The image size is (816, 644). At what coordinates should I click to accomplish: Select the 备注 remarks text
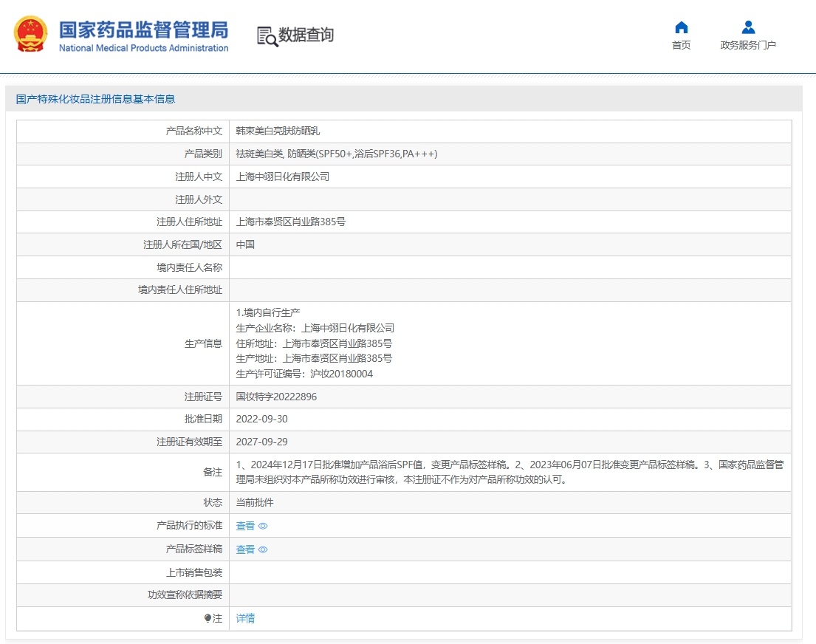(x=510, y=472)
